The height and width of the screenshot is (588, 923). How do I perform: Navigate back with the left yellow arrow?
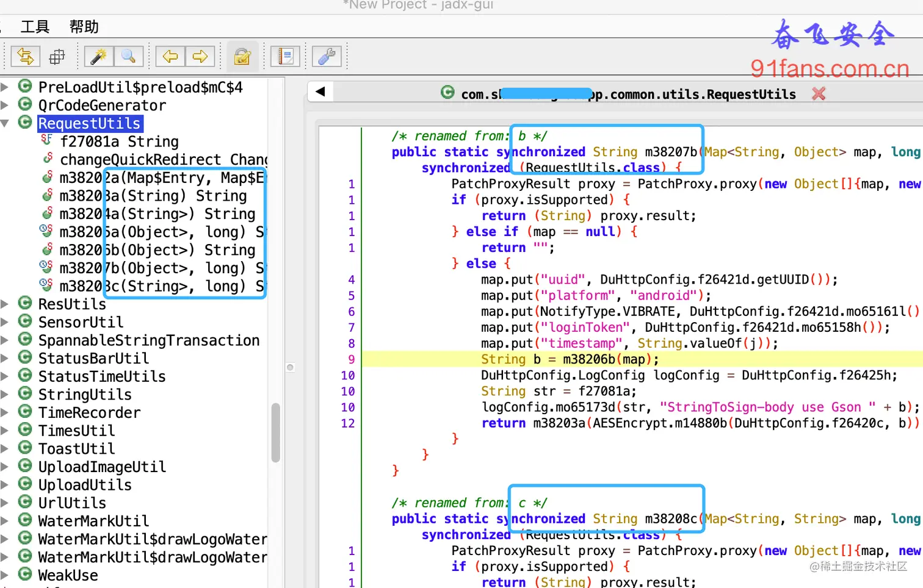(170, 57)
